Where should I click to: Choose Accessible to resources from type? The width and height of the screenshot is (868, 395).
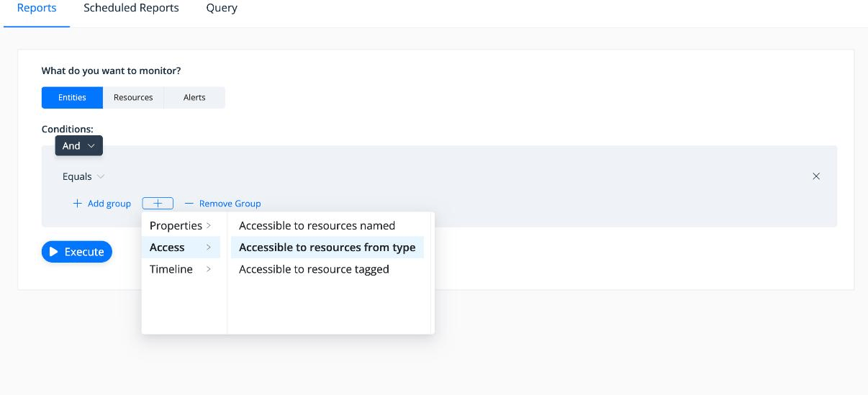point(327,248)
